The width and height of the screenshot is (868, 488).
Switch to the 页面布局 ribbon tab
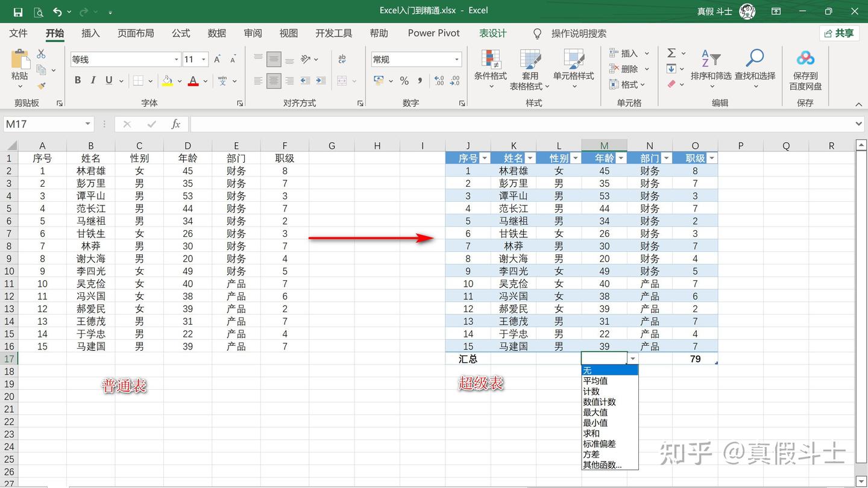pyautogui.click(x=136, y=33)
